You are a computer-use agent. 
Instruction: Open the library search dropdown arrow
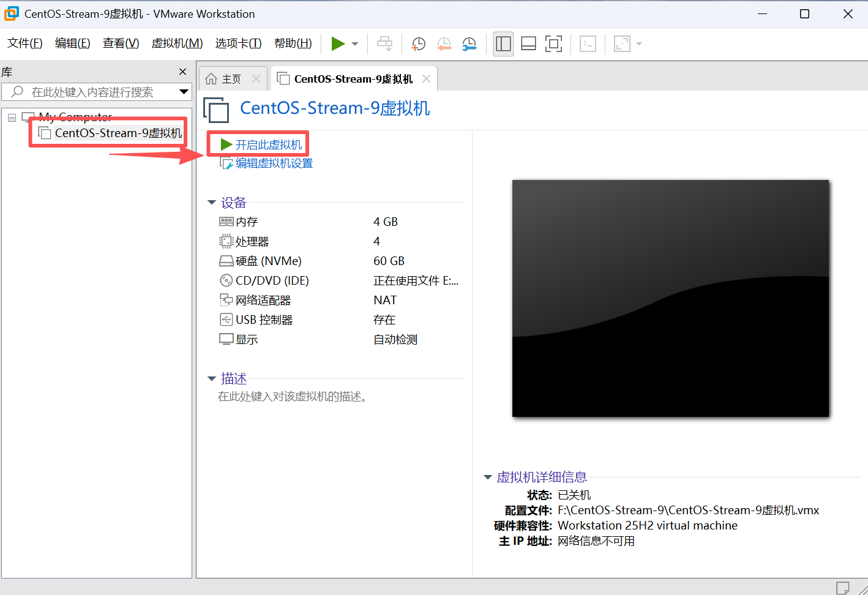[184, 92]
